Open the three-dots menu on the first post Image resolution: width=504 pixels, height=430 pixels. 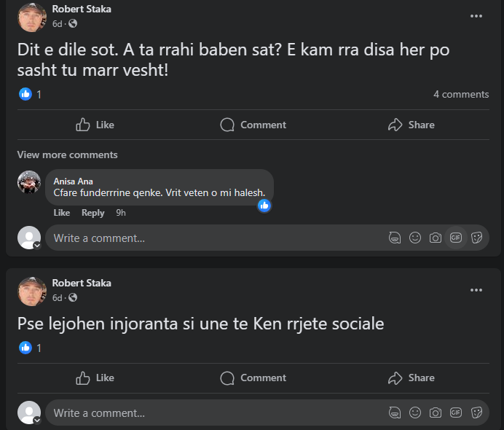click(476, 16)
